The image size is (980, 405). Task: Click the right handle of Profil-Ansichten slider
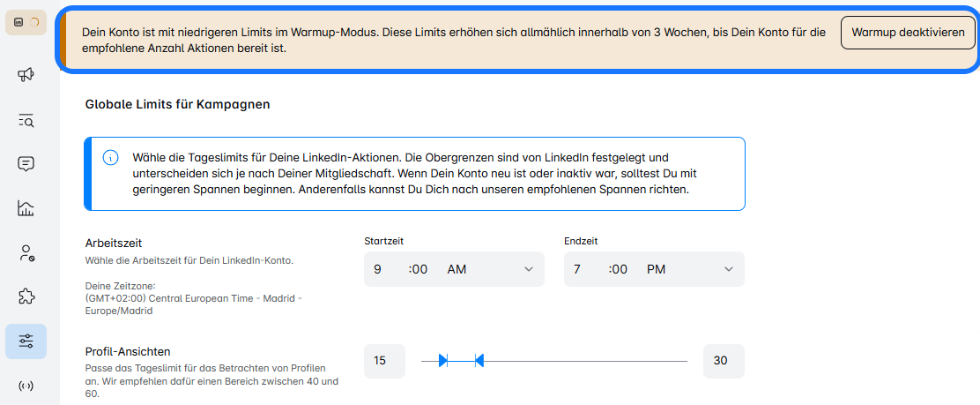pyautogui.click(x=479, y=360)
